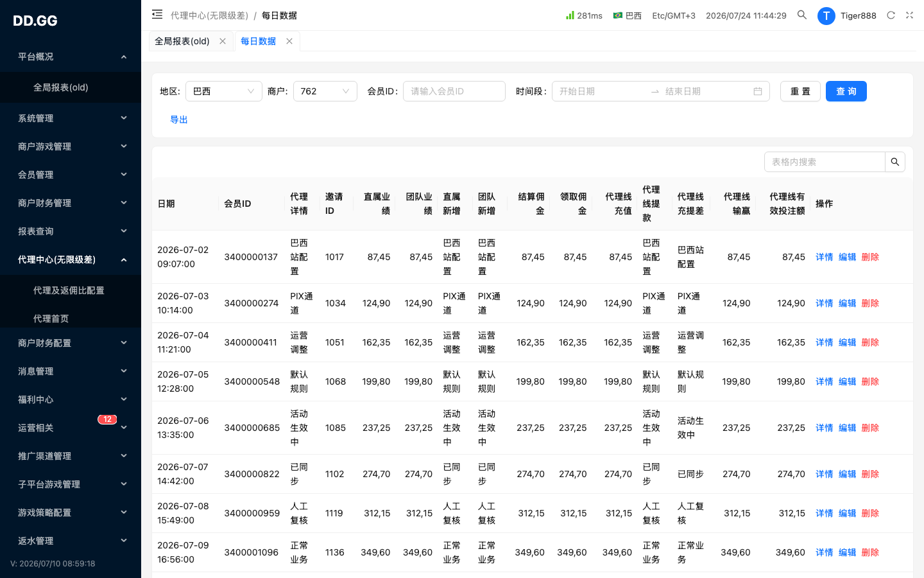Select the cell 3400000685
The height and width of the screenshot is (578, 924).
point(252,428)
